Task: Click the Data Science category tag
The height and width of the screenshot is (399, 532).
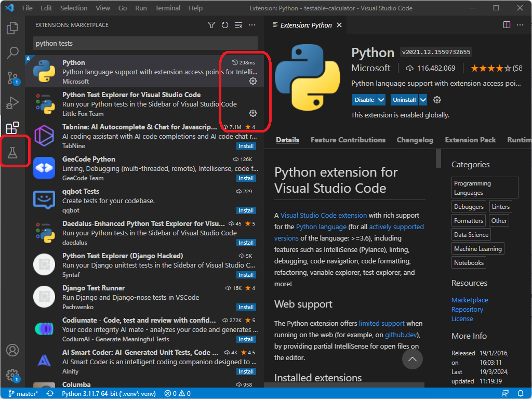Action: point(471,235)
